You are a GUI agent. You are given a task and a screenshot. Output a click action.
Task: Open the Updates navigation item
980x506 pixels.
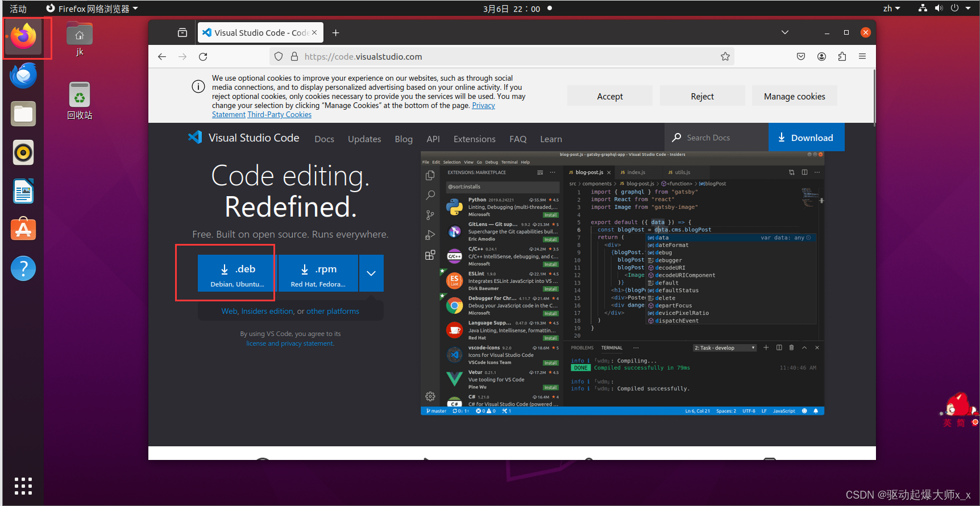(364, 139)
